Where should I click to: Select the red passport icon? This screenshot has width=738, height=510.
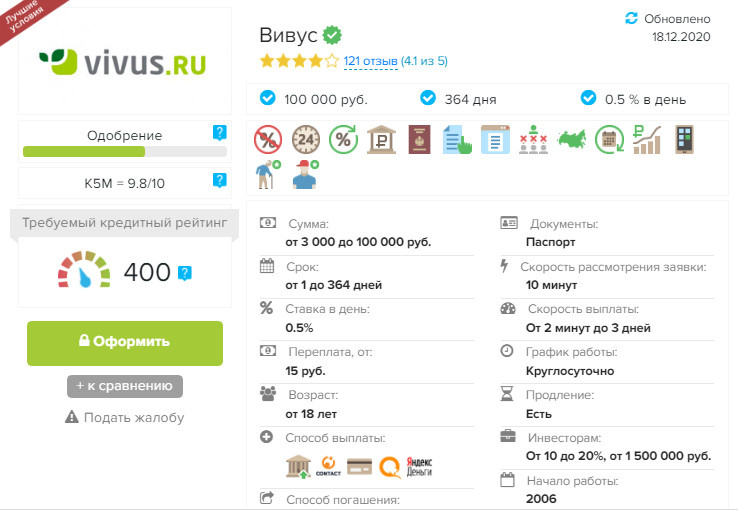419,140
